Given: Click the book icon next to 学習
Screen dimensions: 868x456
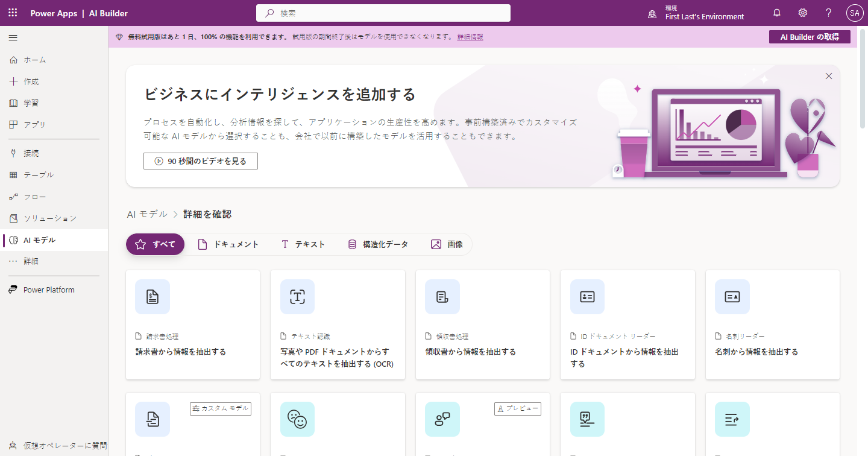Looking at the screenshot, I should tap(14, 103).
